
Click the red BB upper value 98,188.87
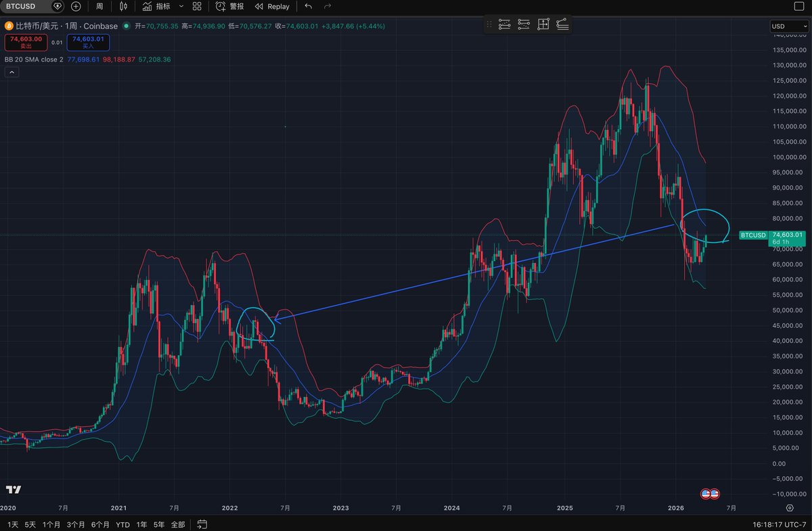click(x=118, y=60)
